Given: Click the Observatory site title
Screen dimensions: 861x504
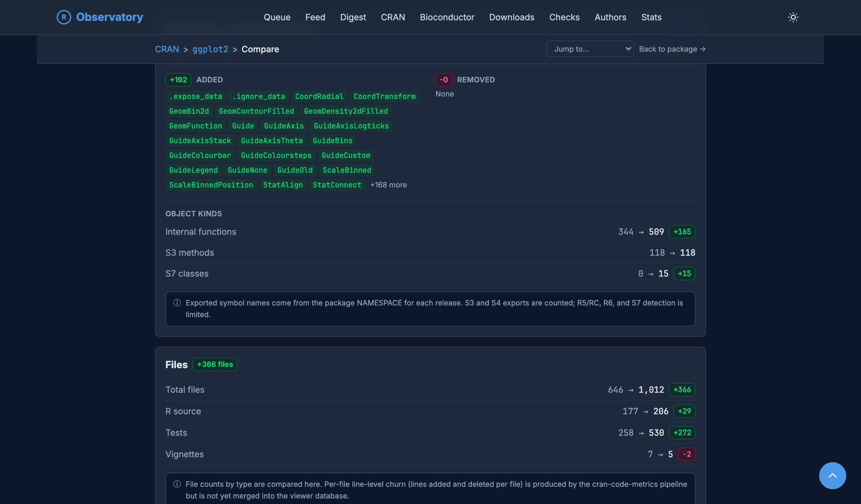Looking at the screenshot, I should [110, 17].
